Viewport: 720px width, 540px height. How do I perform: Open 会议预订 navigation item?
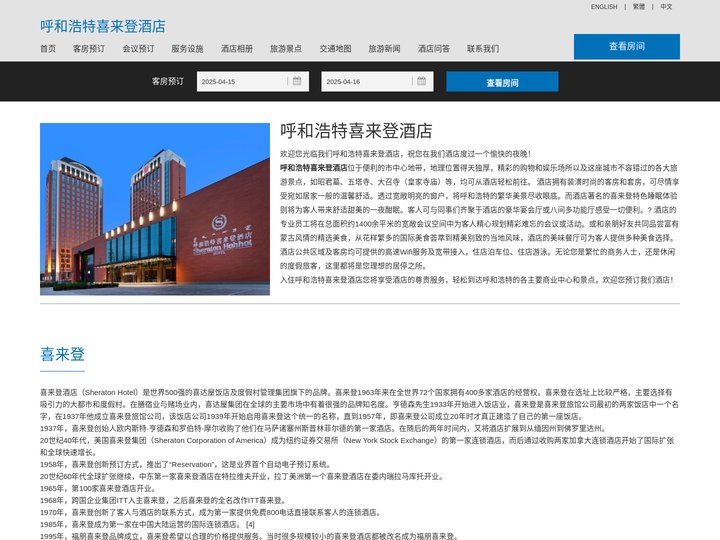[x=138, y=49]
